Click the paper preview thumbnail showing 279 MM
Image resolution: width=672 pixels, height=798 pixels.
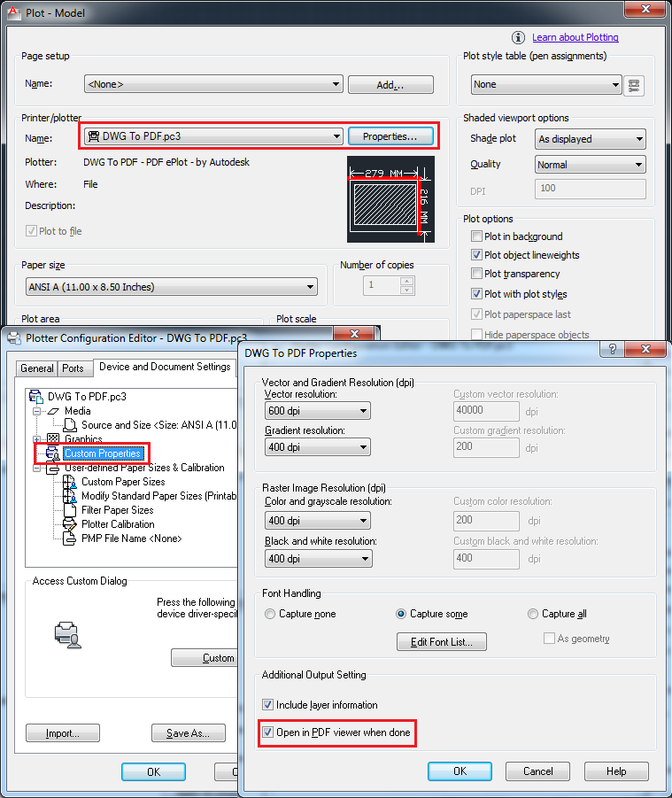390,199
